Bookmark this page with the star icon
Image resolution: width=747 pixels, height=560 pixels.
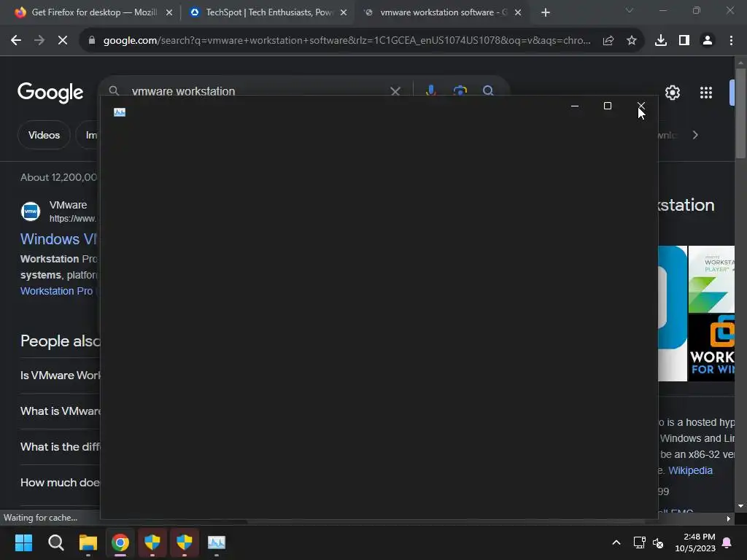(x=632, y=41)
